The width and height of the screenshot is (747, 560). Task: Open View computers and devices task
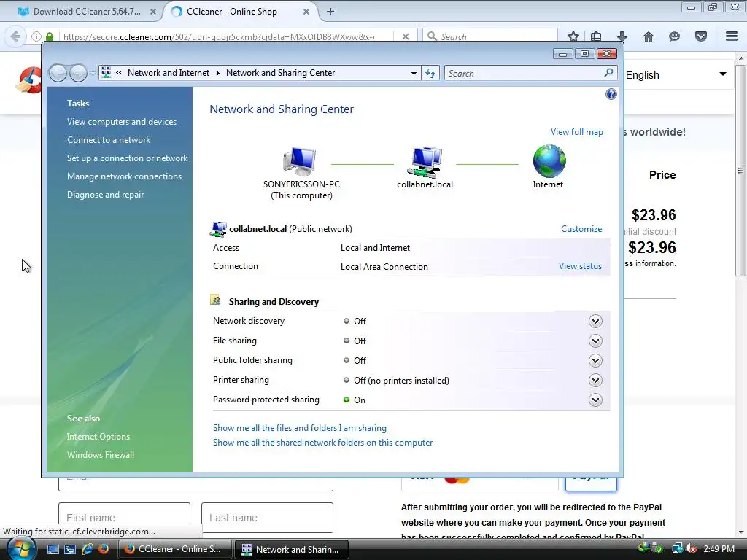[122, 122]
